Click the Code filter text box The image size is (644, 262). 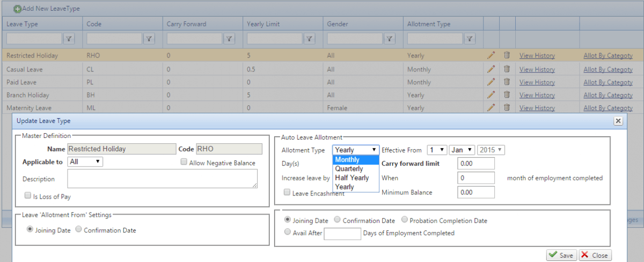114,39
